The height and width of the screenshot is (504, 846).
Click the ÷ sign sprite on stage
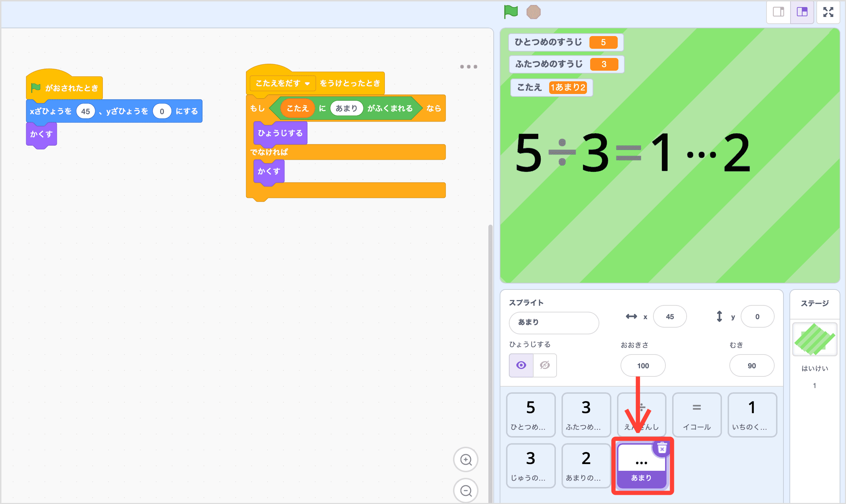(x=562, y=152)
